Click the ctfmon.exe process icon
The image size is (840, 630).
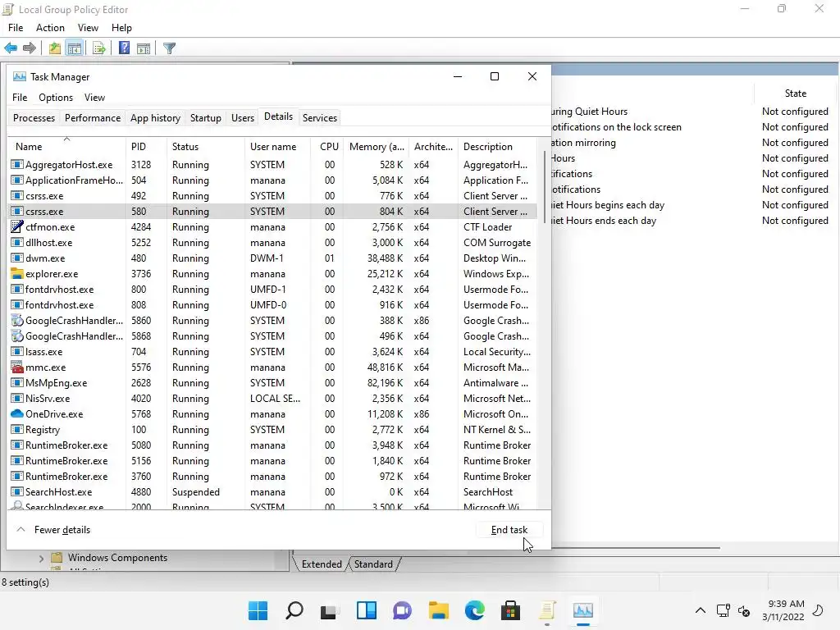(17, 226)
